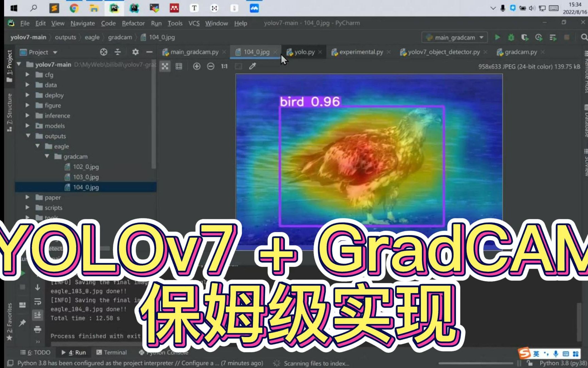Reset image zoom to 1:1

point(224,66)
